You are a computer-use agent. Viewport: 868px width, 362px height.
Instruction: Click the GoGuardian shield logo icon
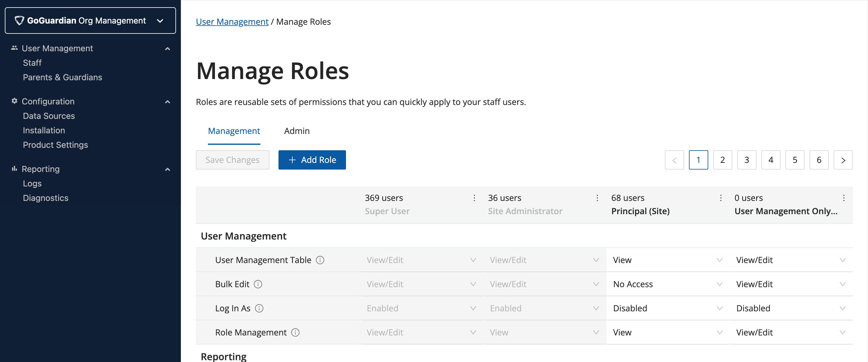[19, 21]
